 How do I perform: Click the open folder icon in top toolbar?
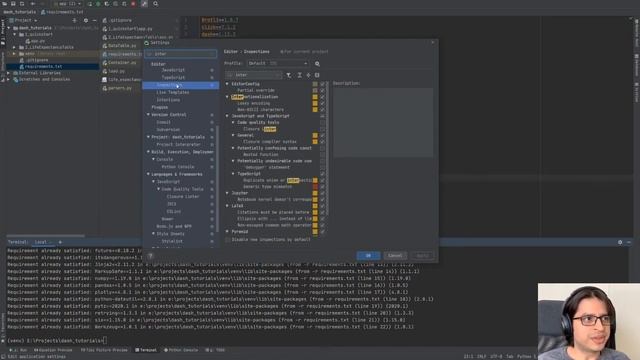tap(4, 4)
